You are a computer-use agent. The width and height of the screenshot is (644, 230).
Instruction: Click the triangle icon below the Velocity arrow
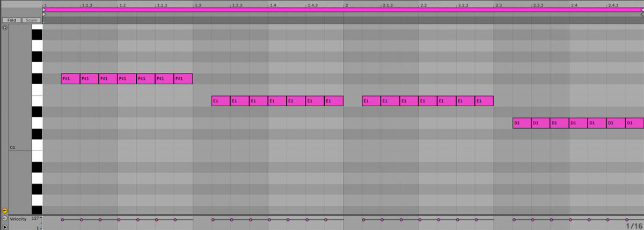click(x=5, y=227)
